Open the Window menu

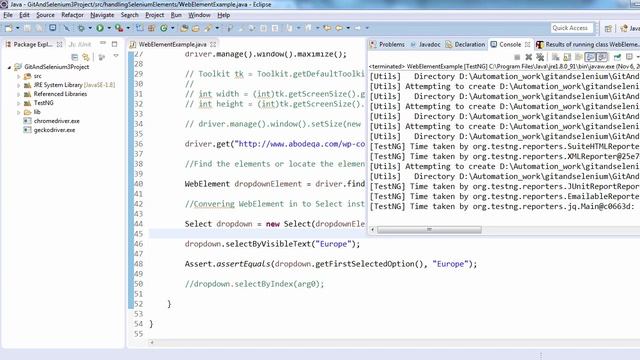[x=199, y=15]
